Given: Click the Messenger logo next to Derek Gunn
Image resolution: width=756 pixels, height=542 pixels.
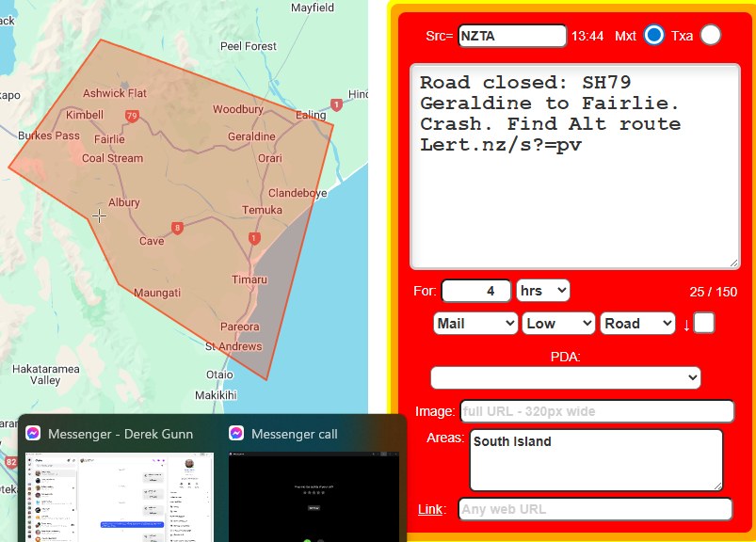Looking at the screenshot, I should coord(33,434).
